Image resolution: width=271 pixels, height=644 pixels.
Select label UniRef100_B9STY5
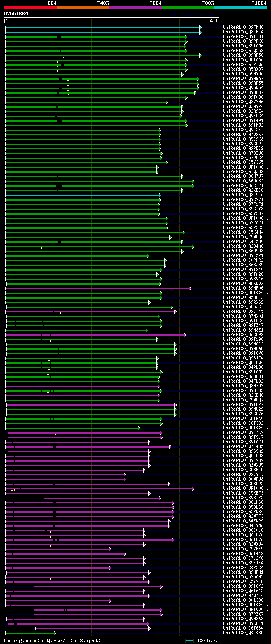tap(243, 311)
